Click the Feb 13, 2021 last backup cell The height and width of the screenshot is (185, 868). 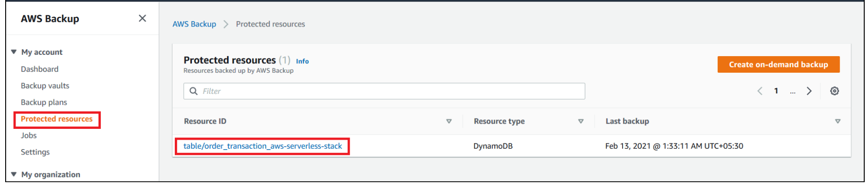point(674,146)
